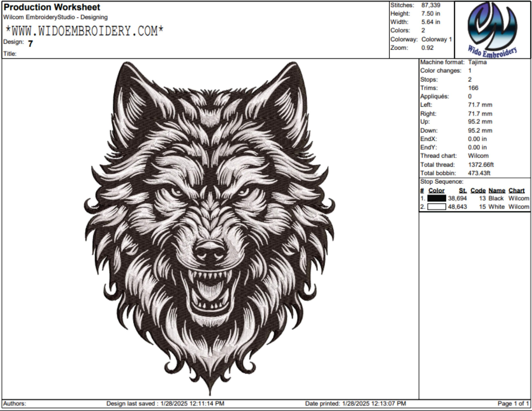
Task: Click the Code column header
Action: click(478, 190)
